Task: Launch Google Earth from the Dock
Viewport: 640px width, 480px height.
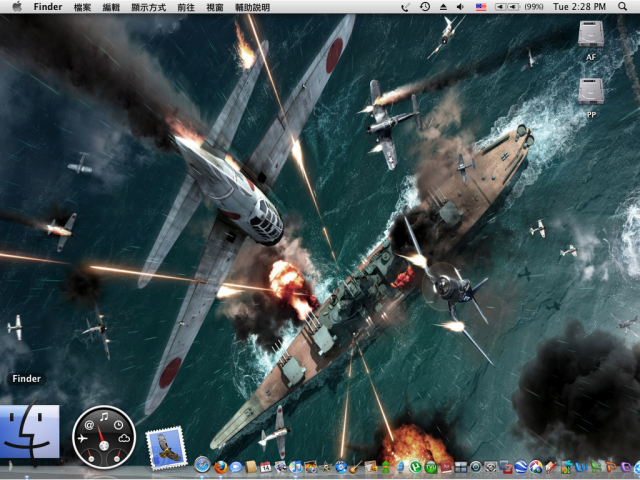Action: [x=521, y=467]
